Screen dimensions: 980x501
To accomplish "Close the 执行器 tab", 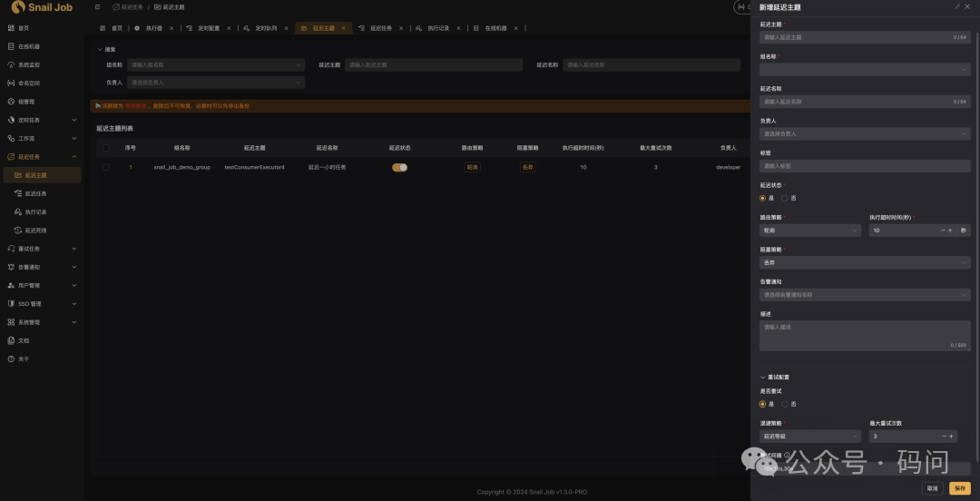I will [171, 28].
